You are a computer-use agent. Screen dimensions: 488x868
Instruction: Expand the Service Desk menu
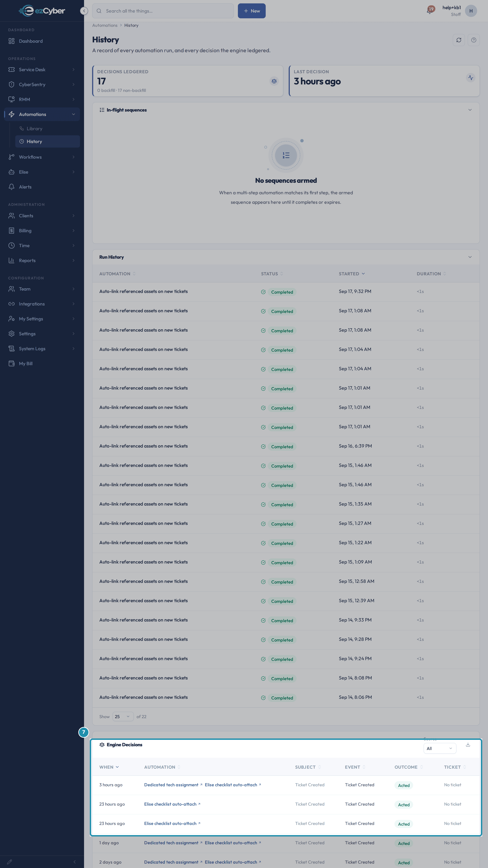click(x=42, y=69)
